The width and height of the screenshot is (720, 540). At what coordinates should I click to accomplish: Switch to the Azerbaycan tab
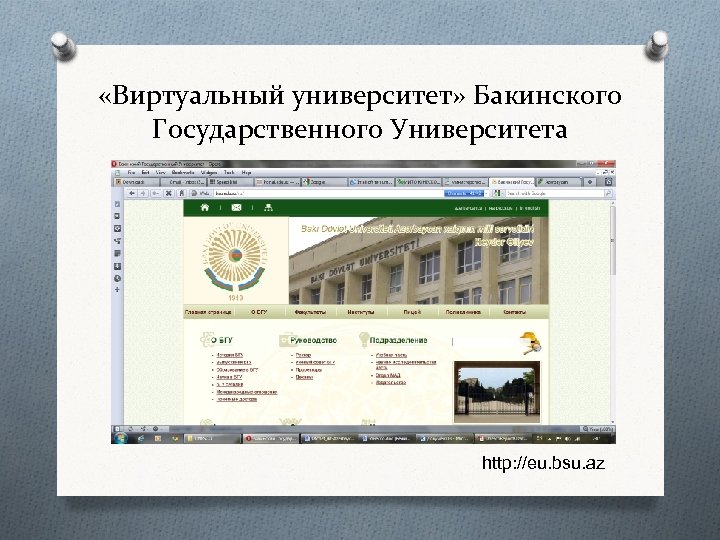tap(559, 182)
